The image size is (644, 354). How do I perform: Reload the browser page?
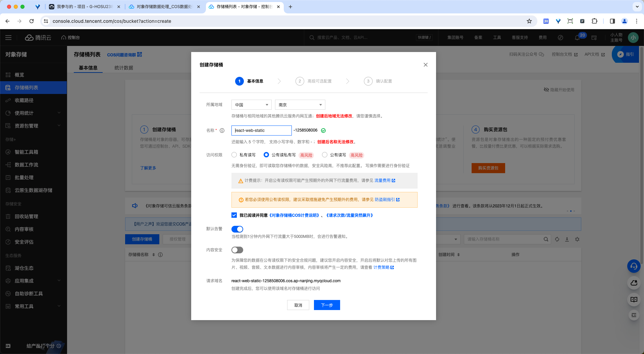pyautogui.click(x=32, y=21)
